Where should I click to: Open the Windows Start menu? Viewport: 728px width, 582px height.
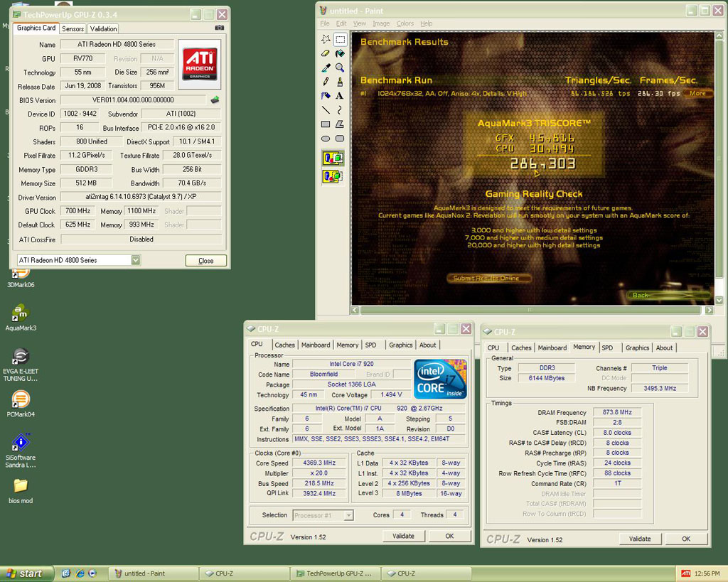click(26, 573)
